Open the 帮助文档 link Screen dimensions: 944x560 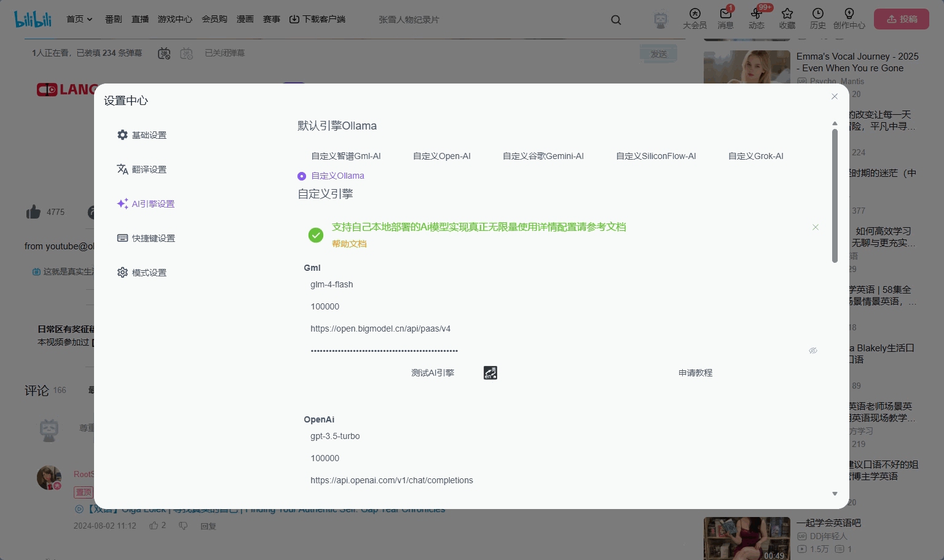349,244
